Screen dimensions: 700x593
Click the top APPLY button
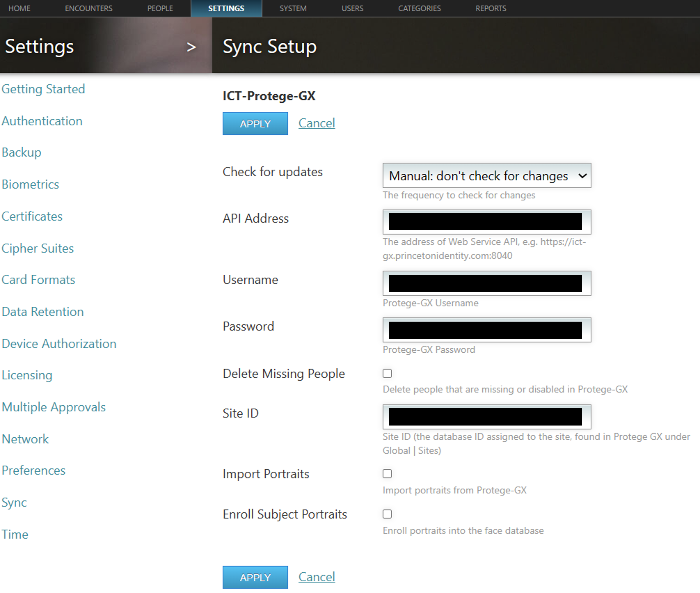pos(255,124)
